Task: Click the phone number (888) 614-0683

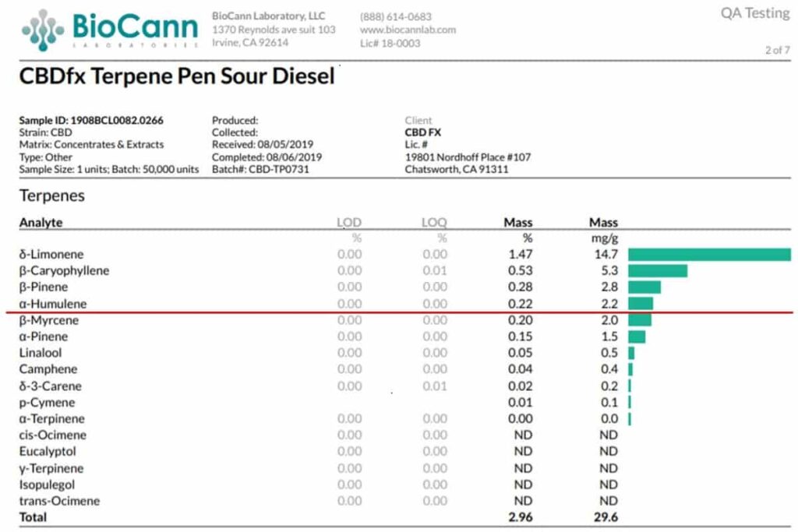Action: pos(395,17)
